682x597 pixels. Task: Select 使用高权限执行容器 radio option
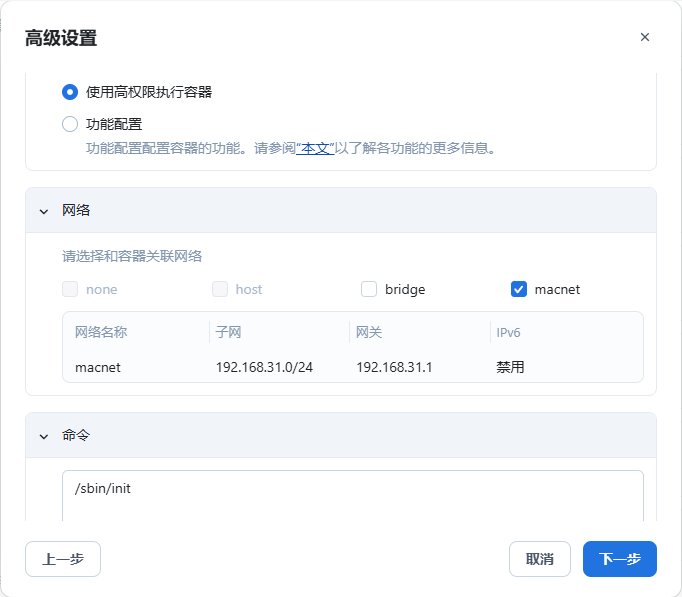(70, 92)
